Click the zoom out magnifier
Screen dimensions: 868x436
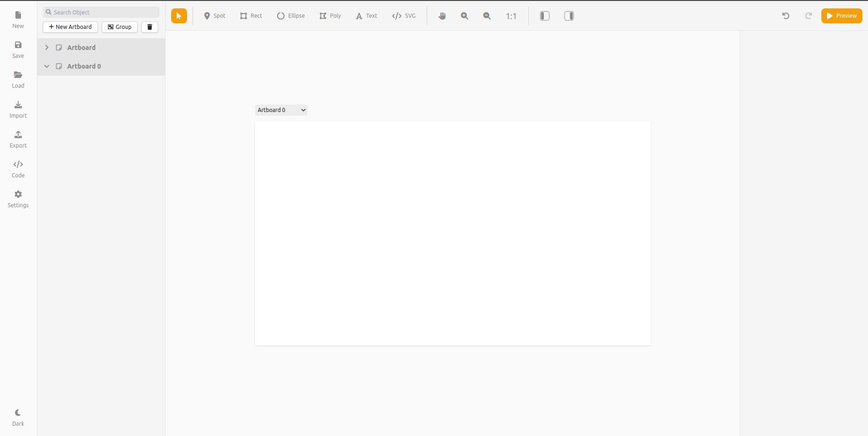[487, 16]
